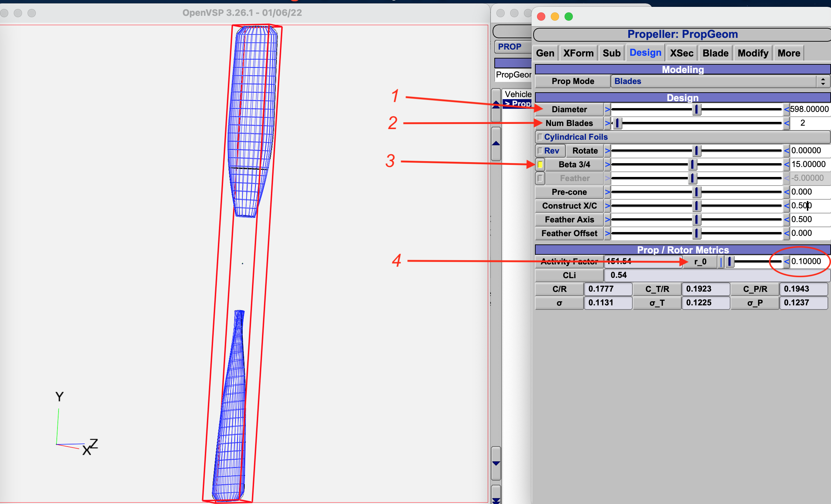Toggle the Rev reverse checkbox
Viewport: 831px width, 504px height.
[540, 151]
